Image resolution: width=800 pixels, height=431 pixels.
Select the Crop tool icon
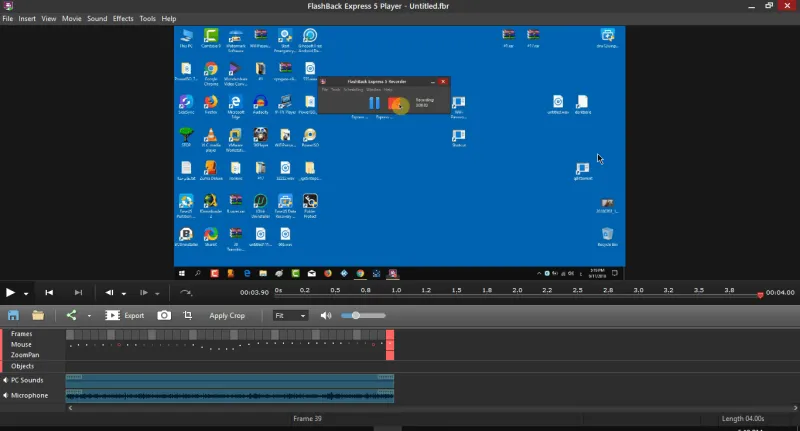point(187,315)
